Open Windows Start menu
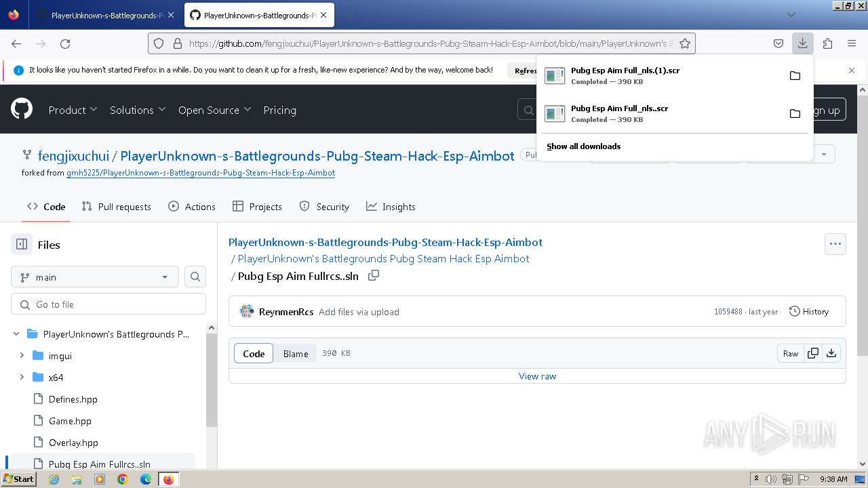 pos(18,479)
